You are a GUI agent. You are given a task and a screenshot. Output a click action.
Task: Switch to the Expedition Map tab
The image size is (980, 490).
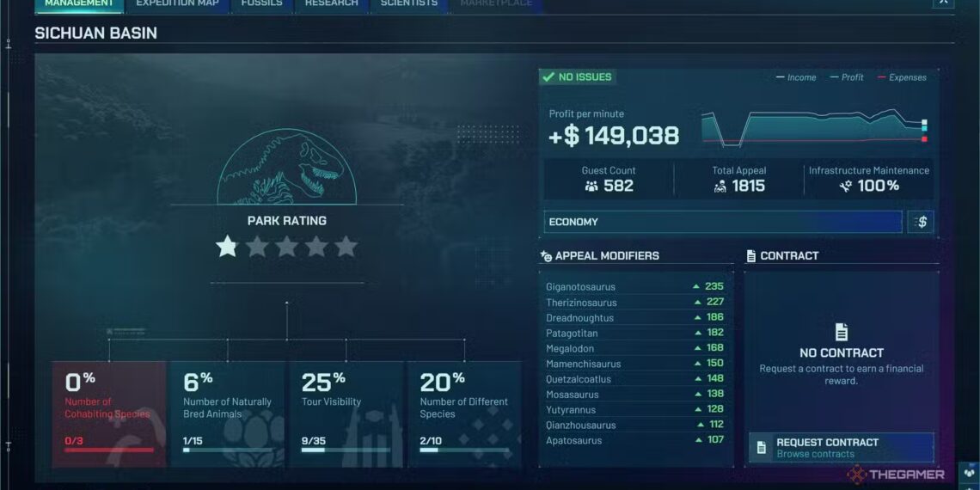(177, 3)
